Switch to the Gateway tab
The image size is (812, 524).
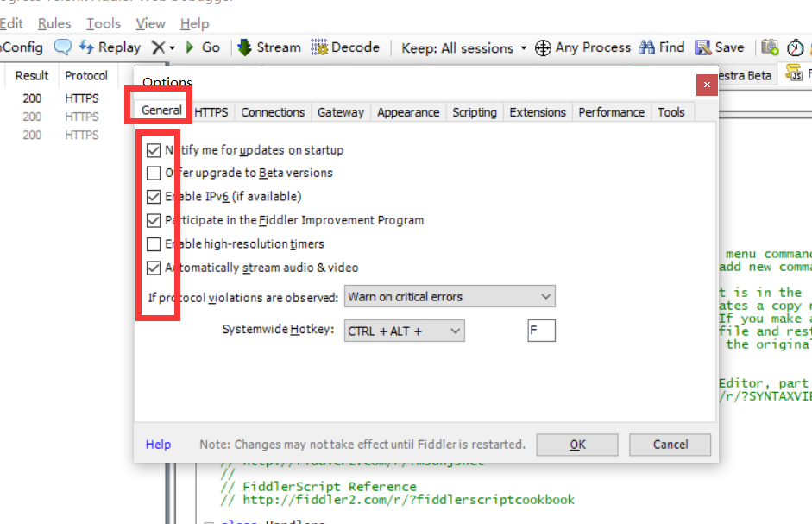(341, 112)
